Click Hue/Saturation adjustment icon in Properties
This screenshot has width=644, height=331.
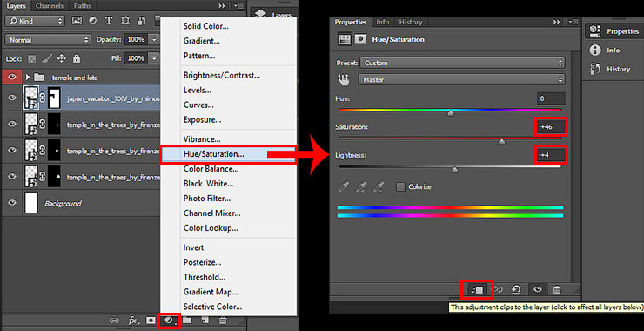344,39
